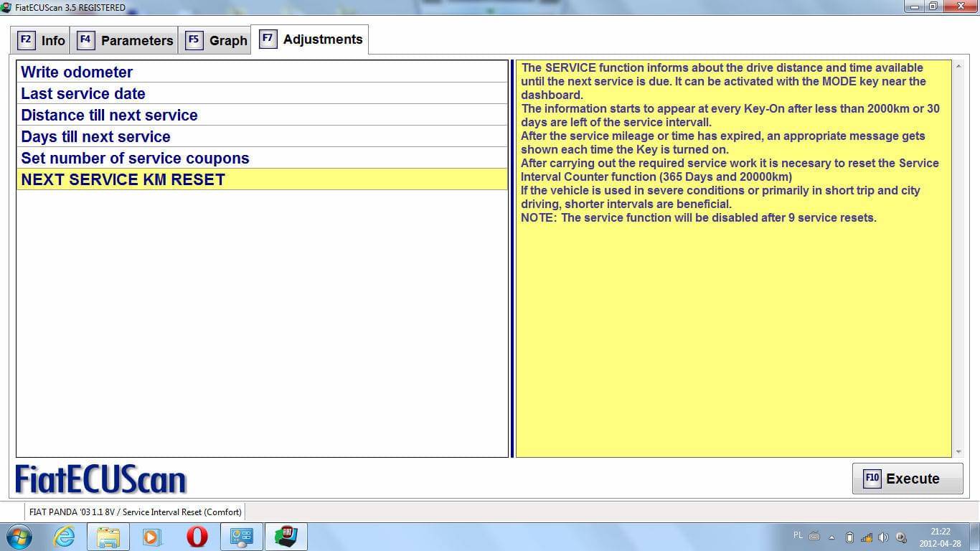
Task: Choose Days till next service
Action: (x=262, y=136)
